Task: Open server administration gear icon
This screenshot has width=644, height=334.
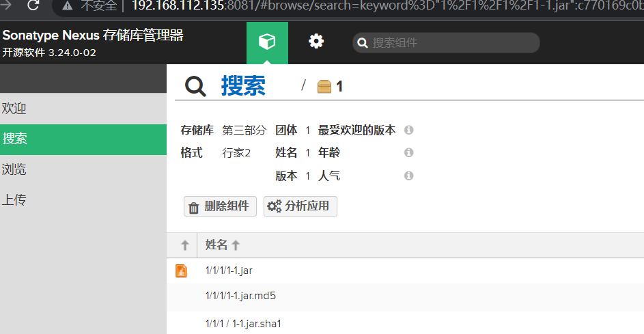Action: pyautogui.click(x=316, y=42)
